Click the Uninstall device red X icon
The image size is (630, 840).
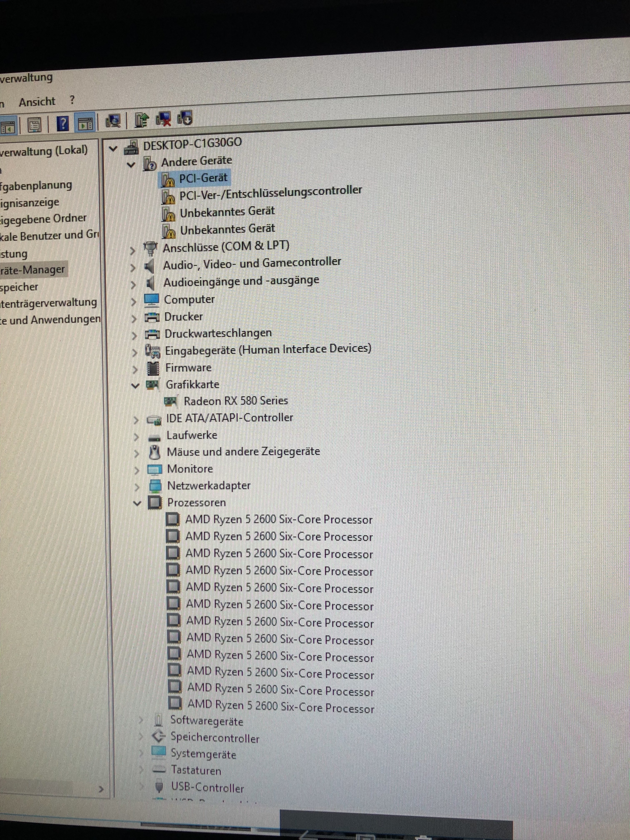[x=164, y=119]
